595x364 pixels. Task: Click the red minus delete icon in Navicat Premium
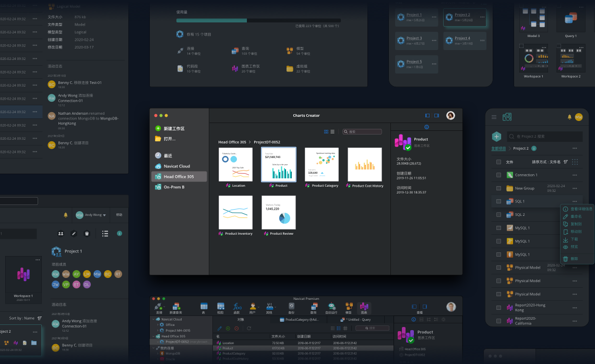(236, 329)
